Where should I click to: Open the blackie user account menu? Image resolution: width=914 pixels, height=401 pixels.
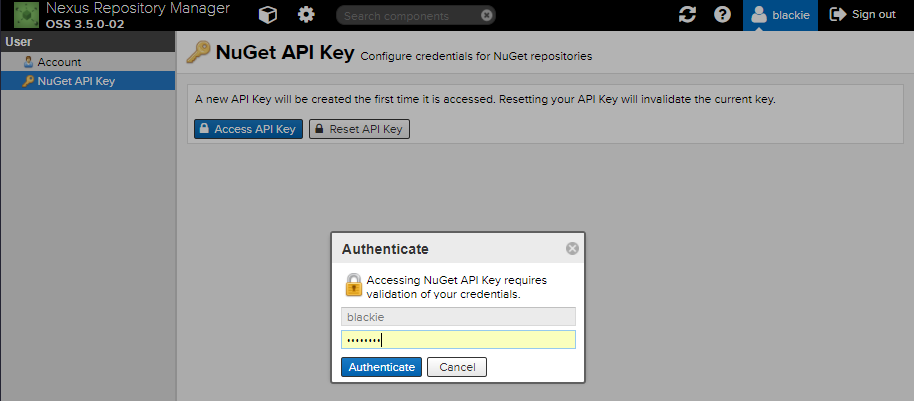[x=780, y=15]
